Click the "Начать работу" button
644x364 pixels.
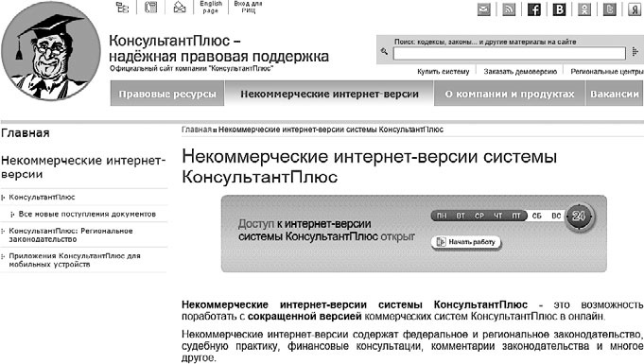coord(466,242)
